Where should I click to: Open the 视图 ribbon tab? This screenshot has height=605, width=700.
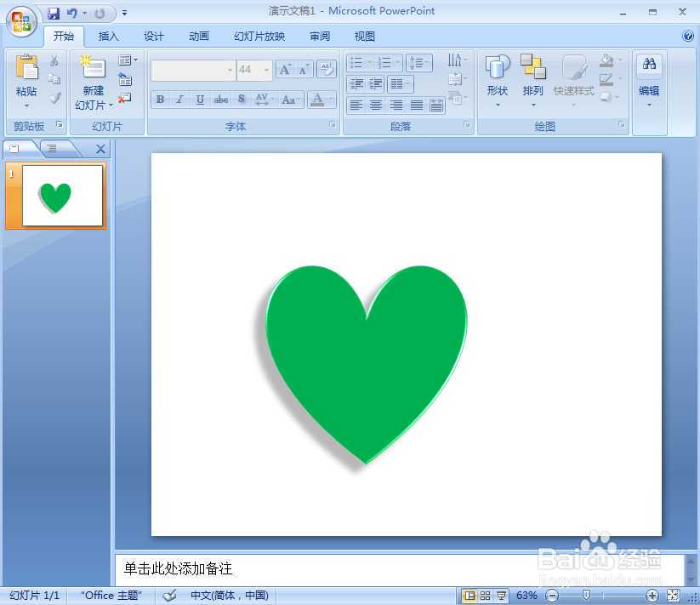click(364, 37)
